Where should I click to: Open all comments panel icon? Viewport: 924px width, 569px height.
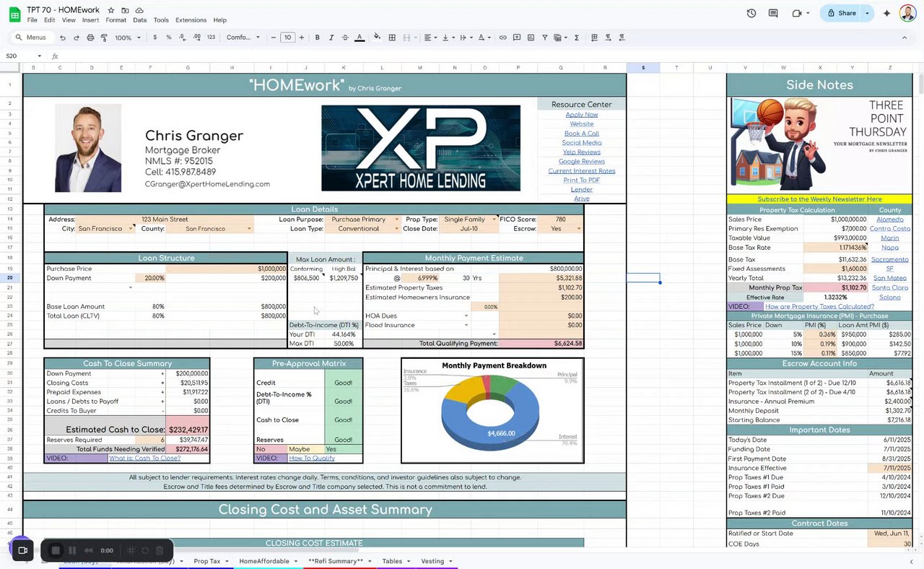tap(773, 13)
